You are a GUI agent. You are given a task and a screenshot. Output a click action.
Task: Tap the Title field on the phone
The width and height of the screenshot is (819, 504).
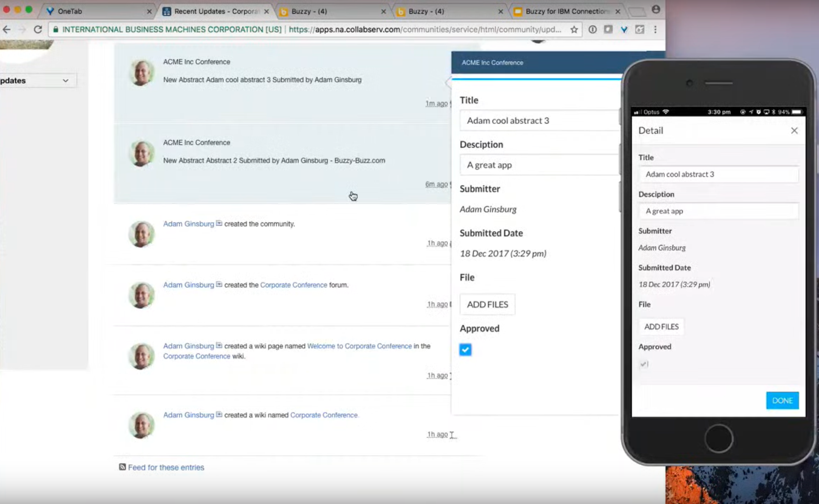[719, 174]
